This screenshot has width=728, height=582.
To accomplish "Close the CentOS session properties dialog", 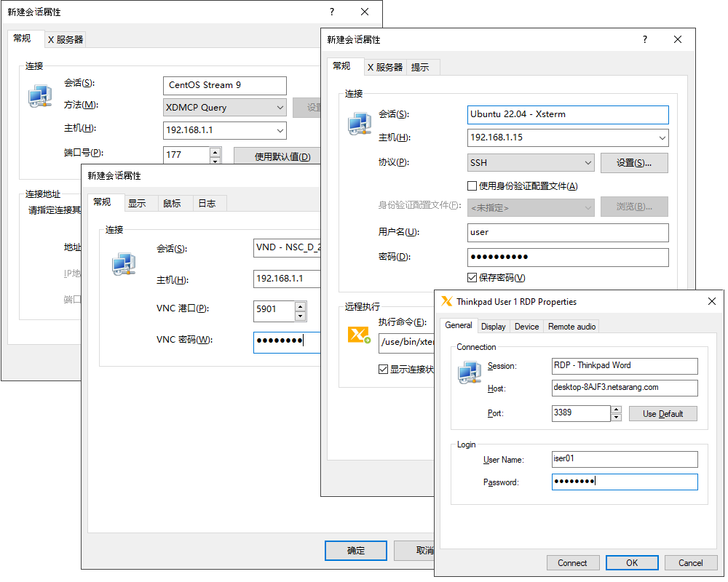I will [x=365, y=12].
